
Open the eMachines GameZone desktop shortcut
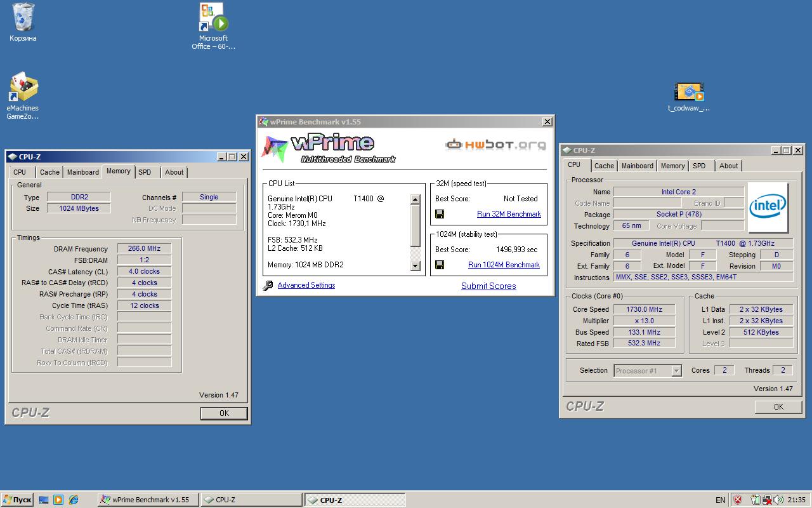click(23, 88)
